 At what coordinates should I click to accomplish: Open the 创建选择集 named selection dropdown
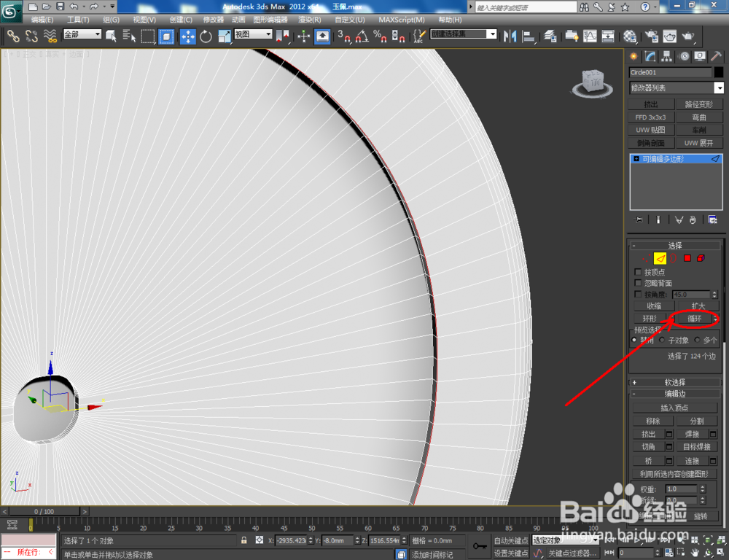coord(463,34)
